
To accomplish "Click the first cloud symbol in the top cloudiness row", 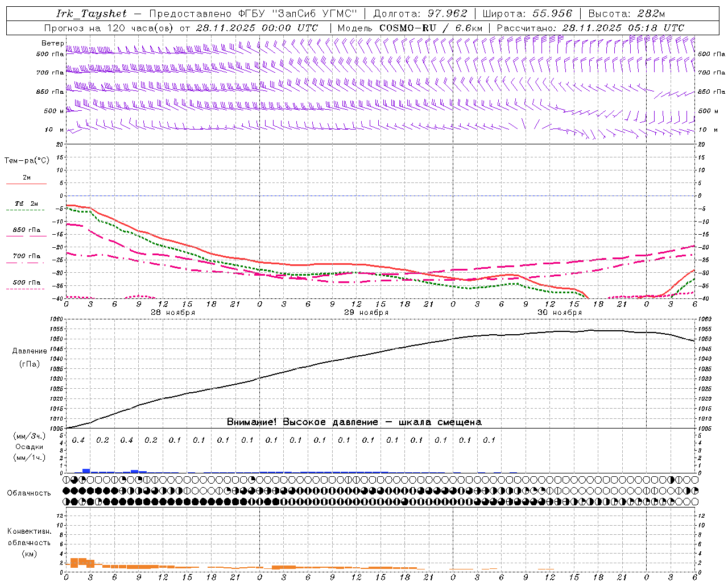I will (x=67, y=480).
